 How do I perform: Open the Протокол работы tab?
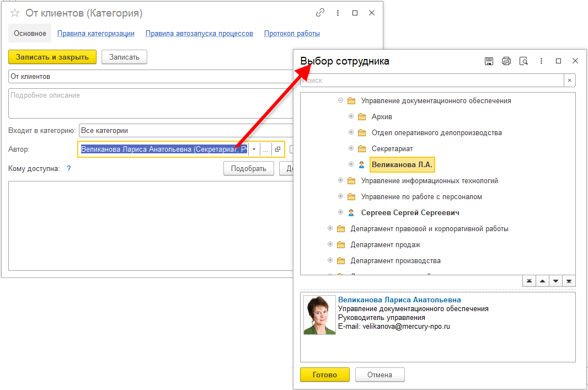click(x=292, y=34)
